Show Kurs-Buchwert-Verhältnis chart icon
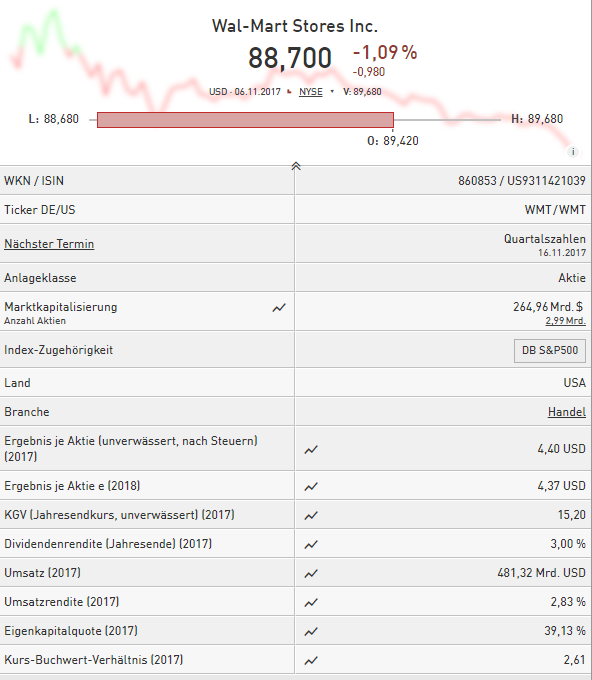592x680 pixels. click(311, 661)
